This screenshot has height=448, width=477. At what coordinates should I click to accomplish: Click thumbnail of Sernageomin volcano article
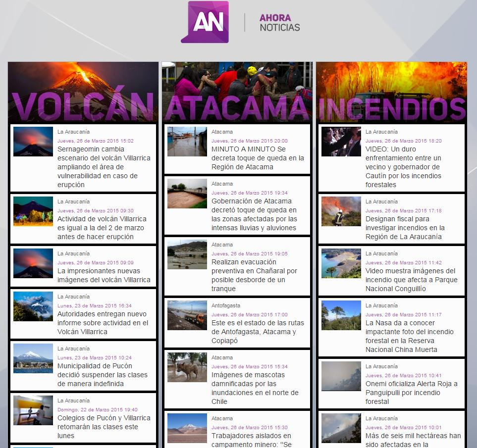pyautogui.click(x=33, y=142)
